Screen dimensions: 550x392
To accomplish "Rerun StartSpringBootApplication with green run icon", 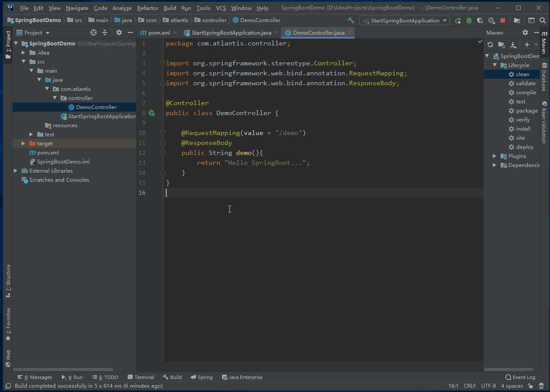I will tap(458, 20).
